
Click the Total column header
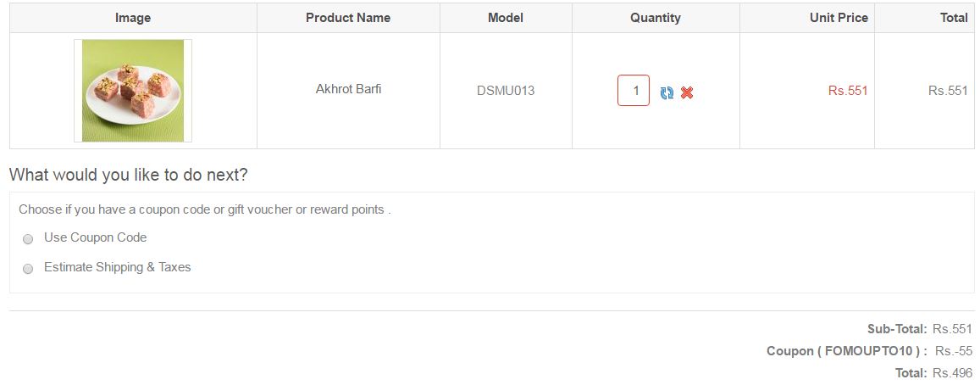click(x=954, y=18)
